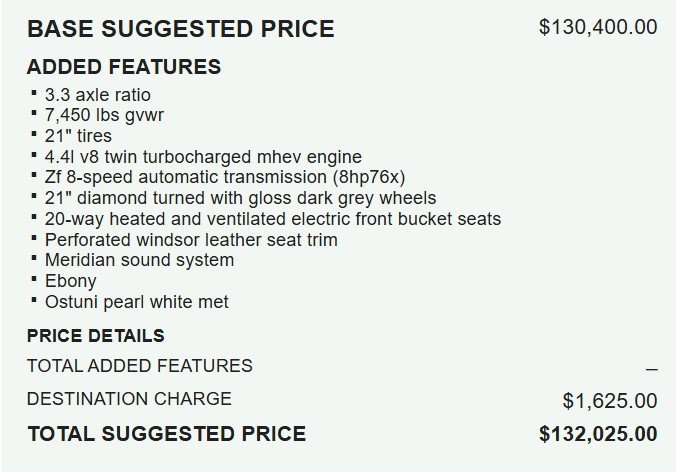Click the dash value for total added features
The height and width of the screenshot is (472, 676).
point(652,369)
